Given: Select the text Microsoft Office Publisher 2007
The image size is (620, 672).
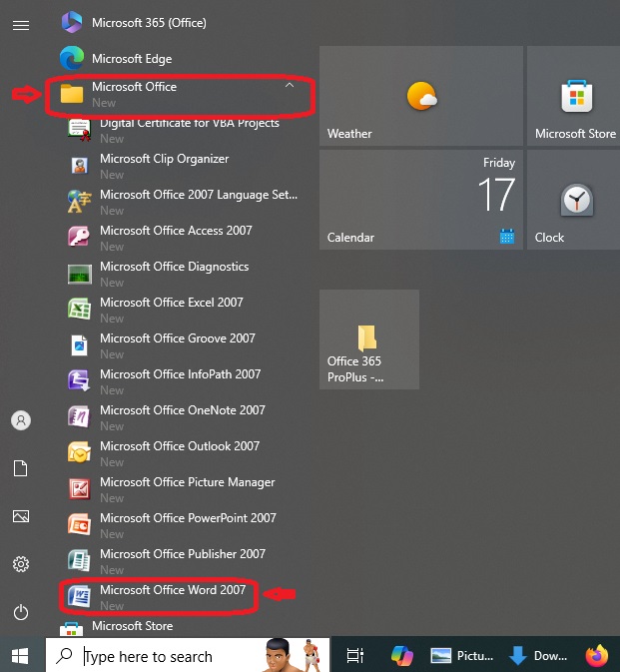Looking at the screenshot, I should click(x=183, y=554).
